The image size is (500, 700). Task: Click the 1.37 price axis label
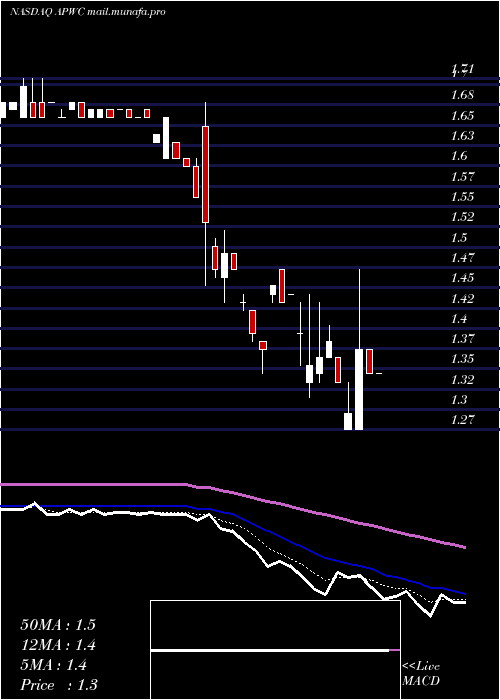click(x=462, y=339)
